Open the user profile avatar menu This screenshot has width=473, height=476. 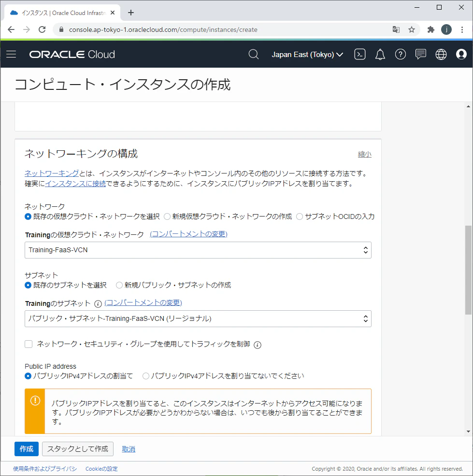coord(461,54)
